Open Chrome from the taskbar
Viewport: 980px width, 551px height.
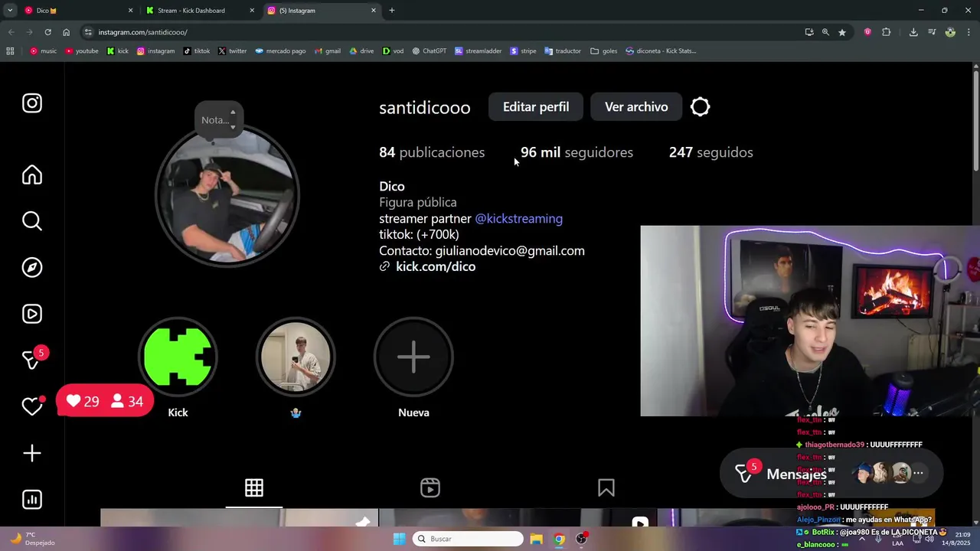pyautogui.click(x=559, y=539)
